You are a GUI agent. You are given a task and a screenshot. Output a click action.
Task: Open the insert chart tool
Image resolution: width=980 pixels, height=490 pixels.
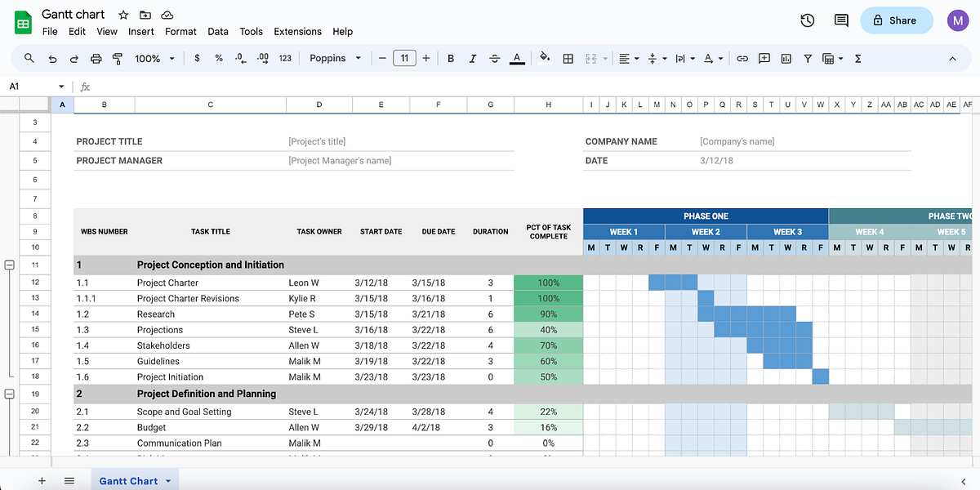[x=785, y=58]
